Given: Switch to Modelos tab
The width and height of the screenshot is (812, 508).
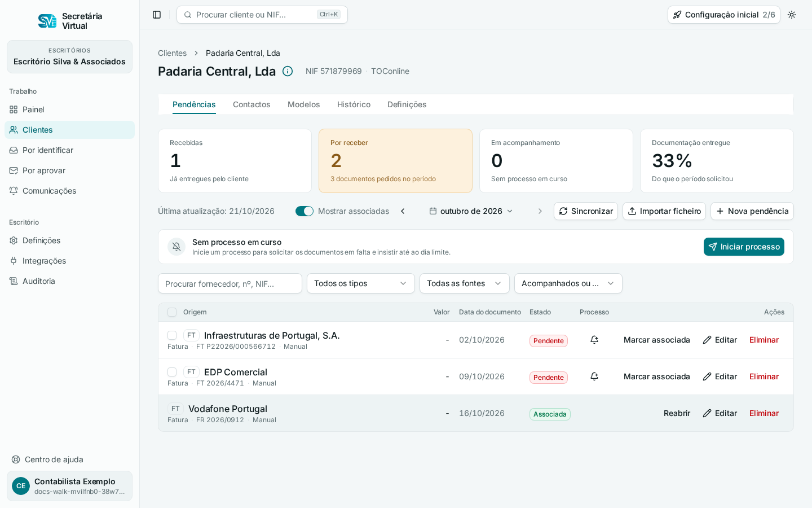Looking at the screenshot, I should (x=304, y=104).
